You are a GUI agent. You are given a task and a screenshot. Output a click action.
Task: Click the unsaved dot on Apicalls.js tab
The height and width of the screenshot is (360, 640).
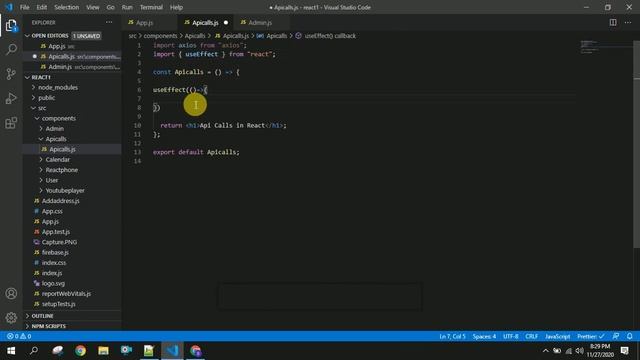pos(226,22)
